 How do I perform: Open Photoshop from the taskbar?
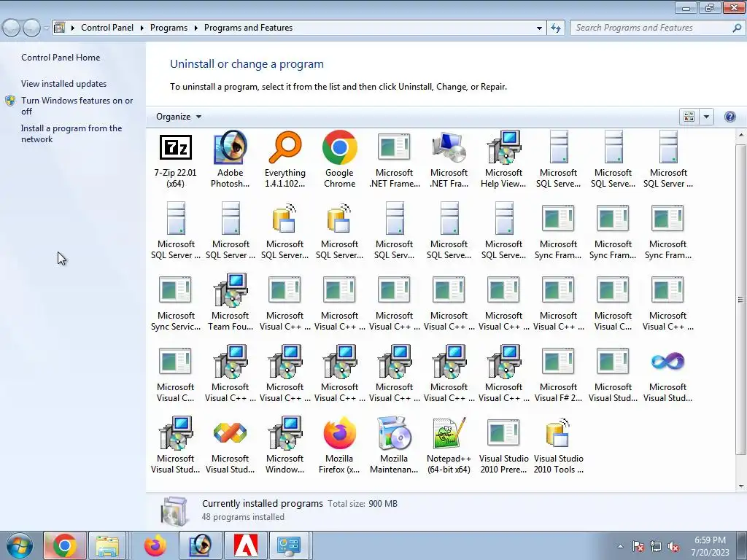pyautogui.click(x=200, y=545)
